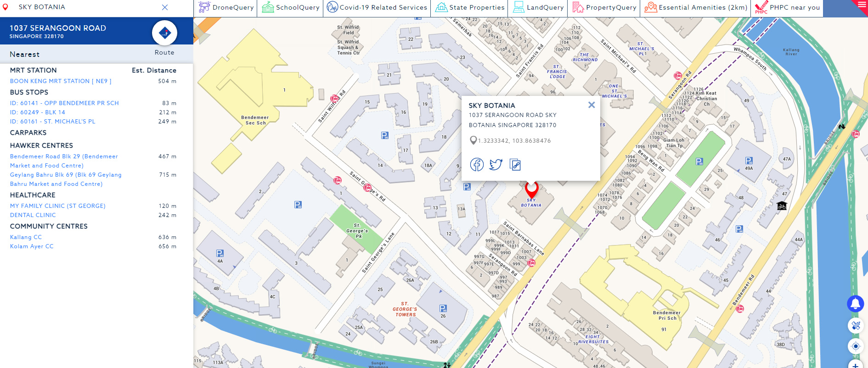Switch to the Nearest tab
The height and width of the screenshot is (368, 868).
[x=25, y=54]
